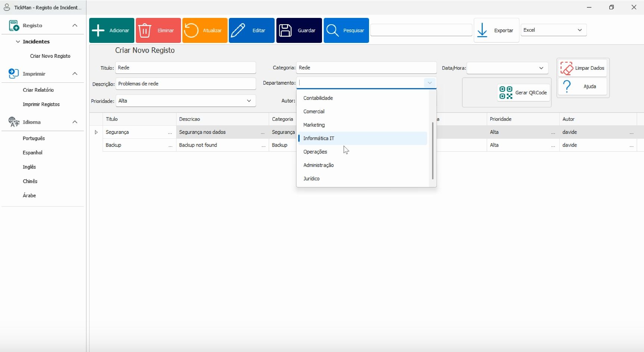Viewport: 644px width, 352px height.
Task: Click the Atualizar refresh icon
Action: point(191,31)
